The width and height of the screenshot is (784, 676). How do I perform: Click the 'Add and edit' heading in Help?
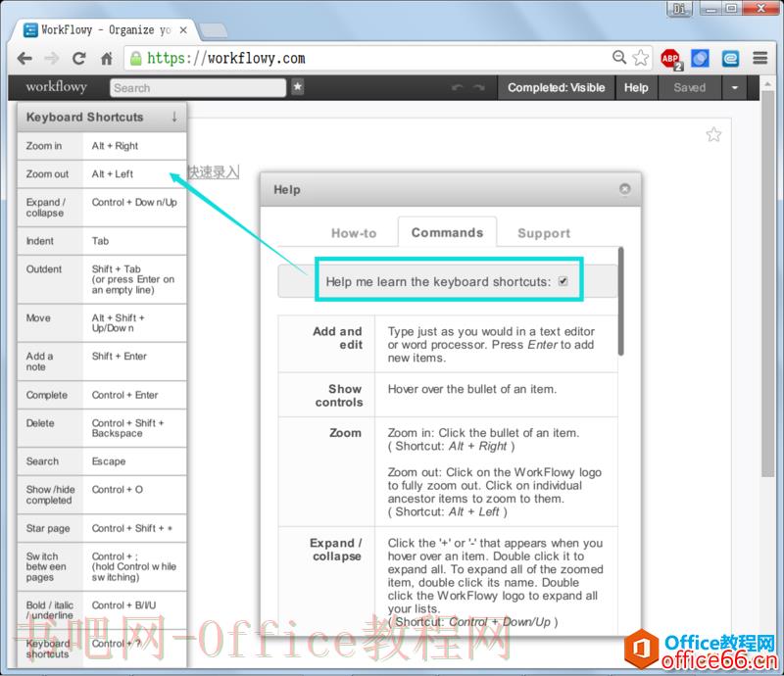[x=337, y=338]
